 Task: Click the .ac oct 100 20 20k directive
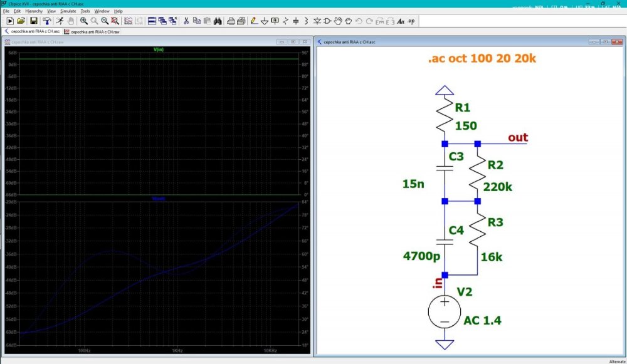[482, 58]
